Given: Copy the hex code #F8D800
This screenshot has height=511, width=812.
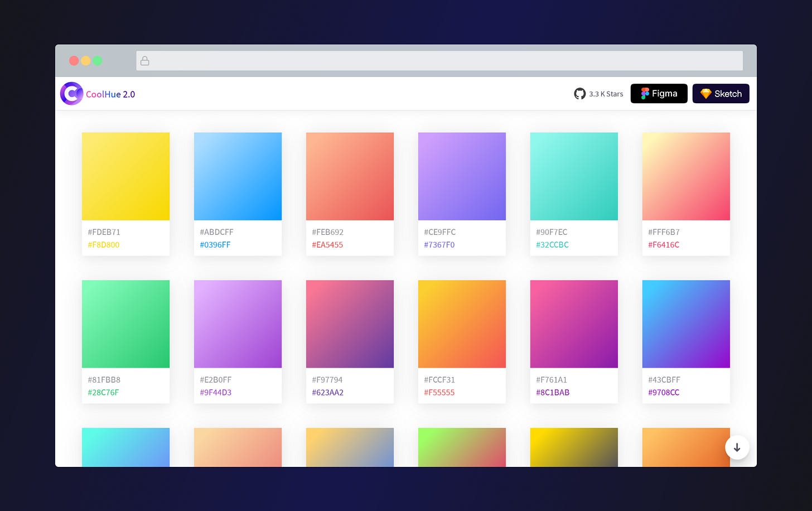Looking at the screenshot, I should click(104, 245).
